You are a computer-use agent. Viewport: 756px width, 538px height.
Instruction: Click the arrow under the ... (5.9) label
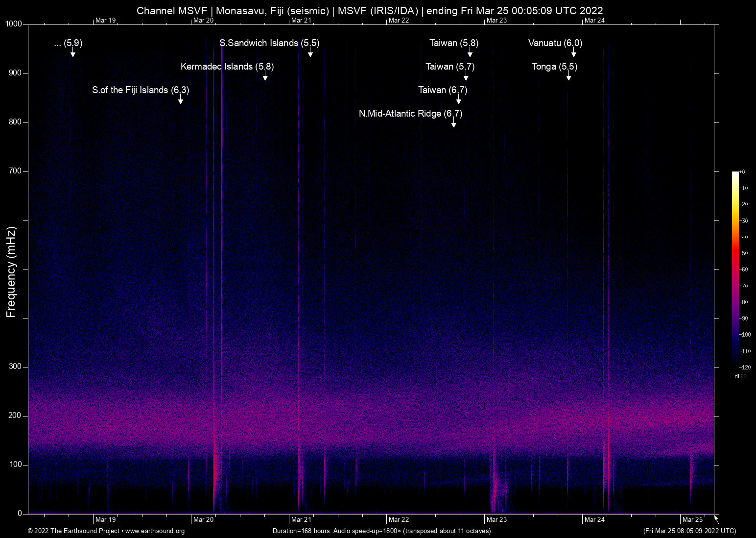[72, 54]
